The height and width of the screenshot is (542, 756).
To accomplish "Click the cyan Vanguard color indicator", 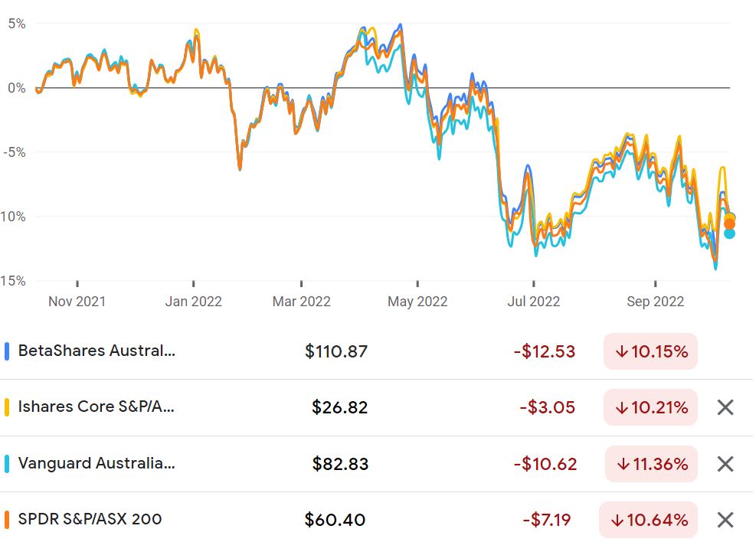I will tap(7, 463).
